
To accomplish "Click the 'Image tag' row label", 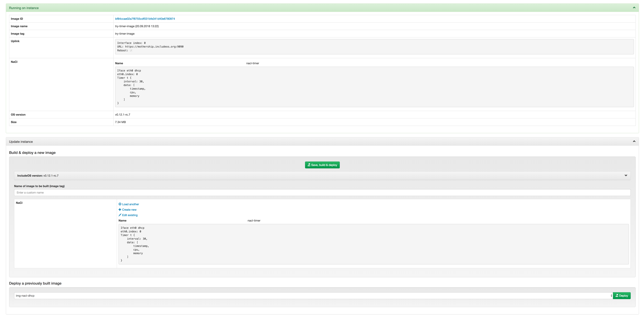I will 18,34.
